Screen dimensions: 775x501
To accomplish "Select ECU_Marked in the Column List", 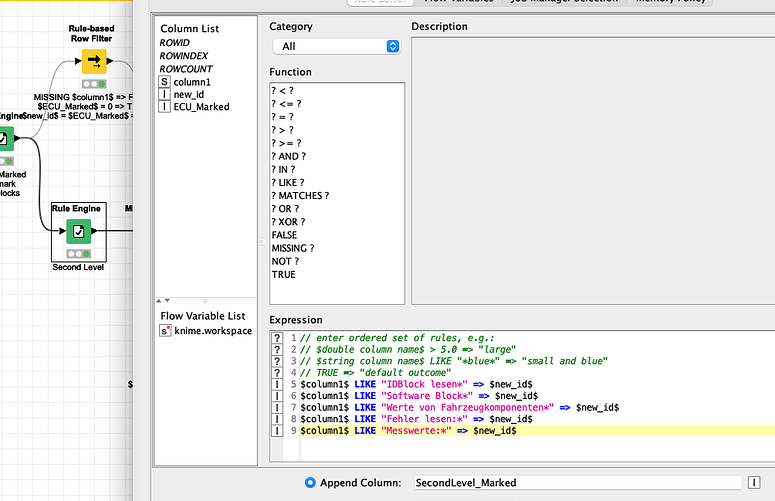I will 202,107.
